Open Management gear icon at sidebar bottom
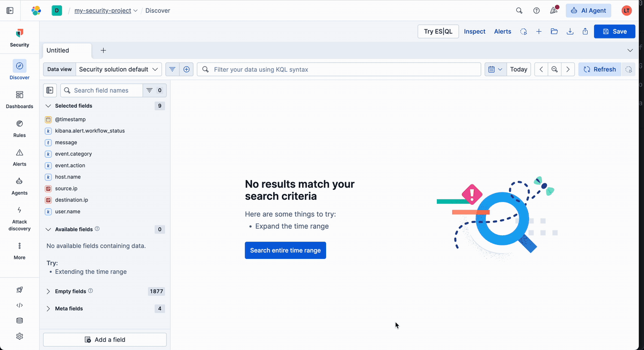 tap(19, 336)
